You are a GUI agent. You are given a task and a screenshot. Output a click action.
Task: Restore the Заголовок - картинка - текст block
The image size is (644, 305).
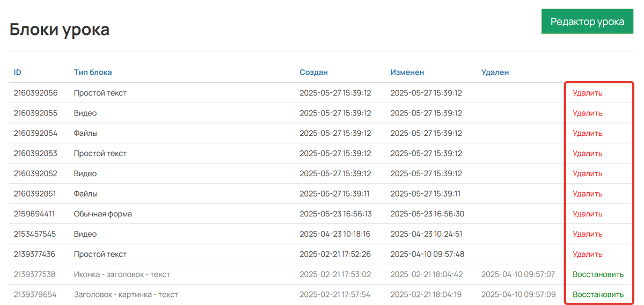[x=598, y=295]
